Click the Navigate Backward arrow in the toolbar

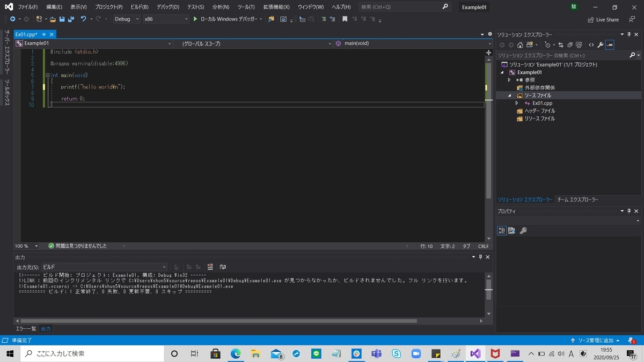click(x=12, y=19)
